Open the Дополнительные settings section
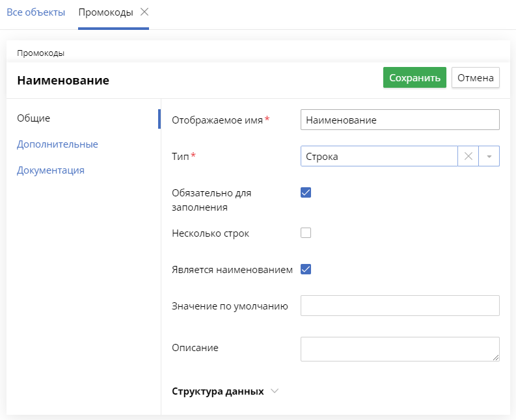Image resolution: width=516 pixels, height=420 pixels. coord(58,144)
